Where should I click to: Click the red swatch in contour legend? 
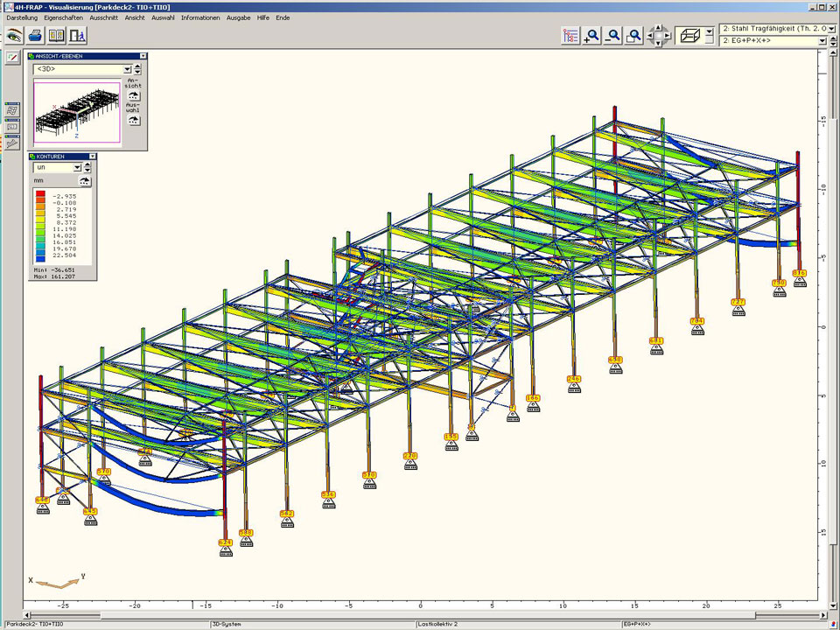pos(40,194)
